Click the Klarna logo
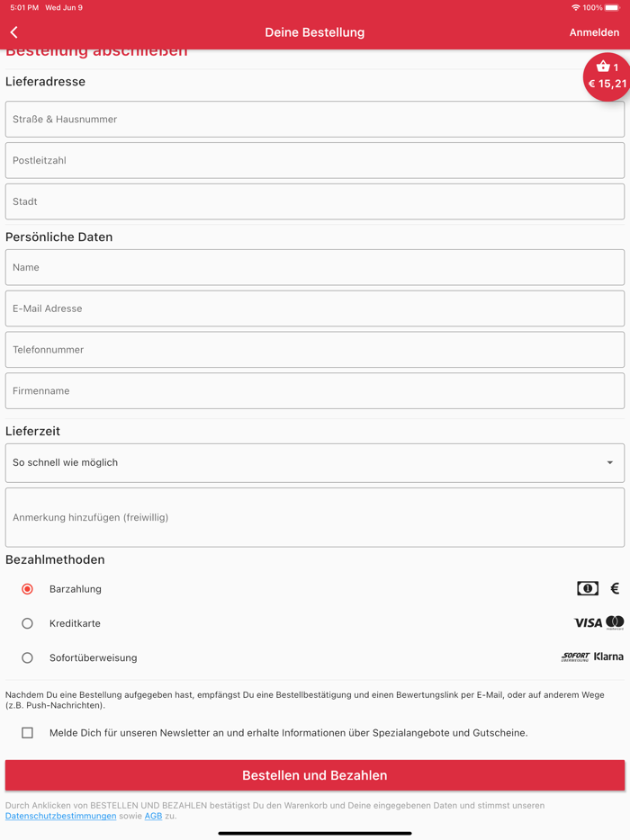Screen dimensions: 630x840 [x=609, y=657]
